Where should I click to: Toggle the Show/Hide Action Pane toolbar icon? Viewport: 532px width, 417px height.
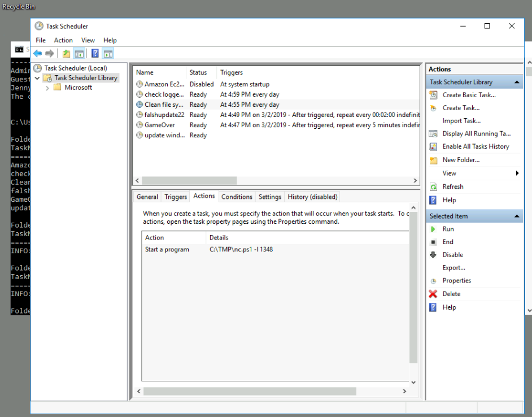(x=108, y=54)
